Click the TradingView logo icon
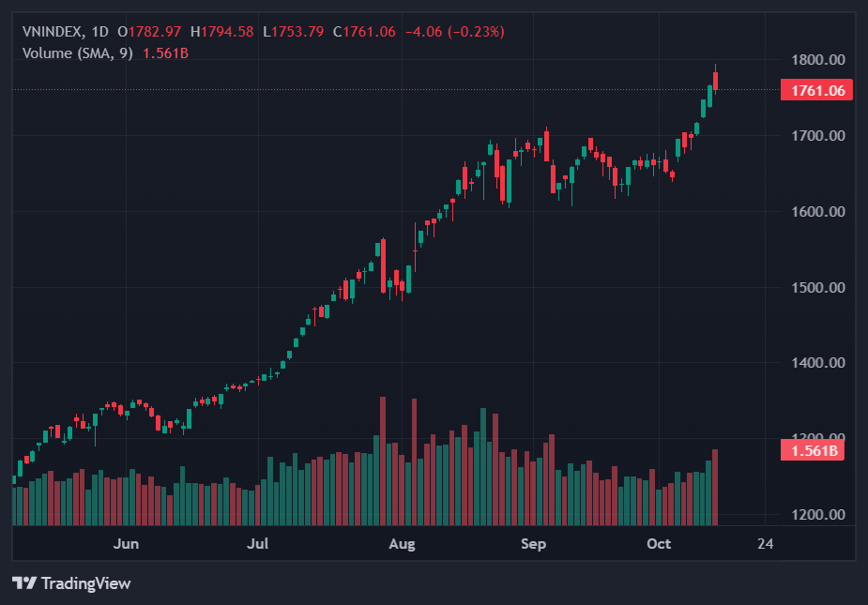This screenshot has height=605, width=868. (x=24, y=583)
